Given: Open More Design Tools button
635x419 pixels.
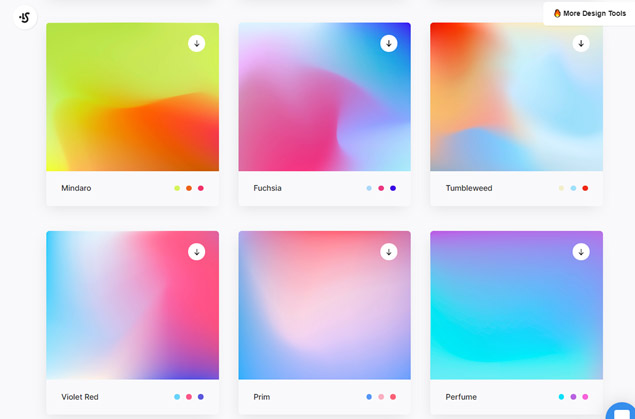Looking at the screenshot, I should click(589, 14).
